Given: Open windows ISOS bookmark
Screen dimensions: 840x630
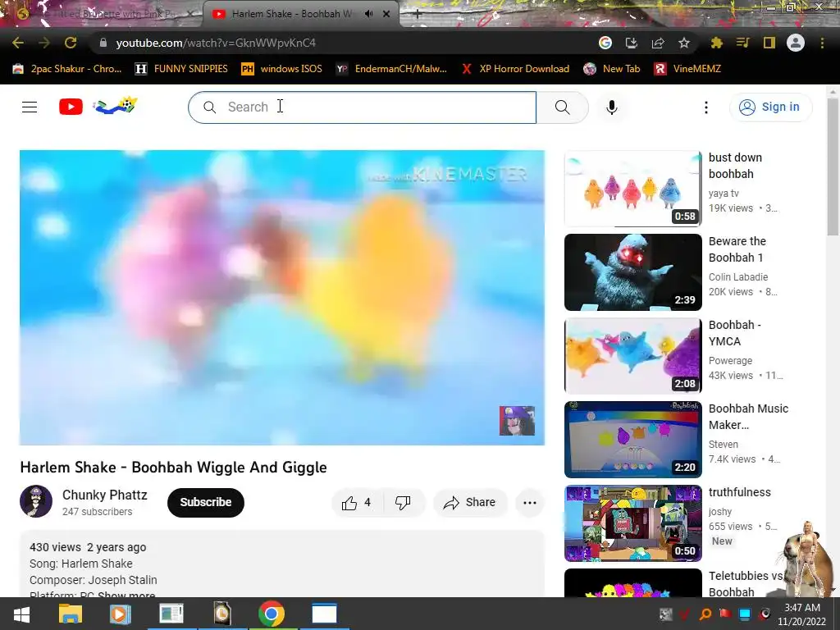Looking at the screenshot, I should 282,69.
